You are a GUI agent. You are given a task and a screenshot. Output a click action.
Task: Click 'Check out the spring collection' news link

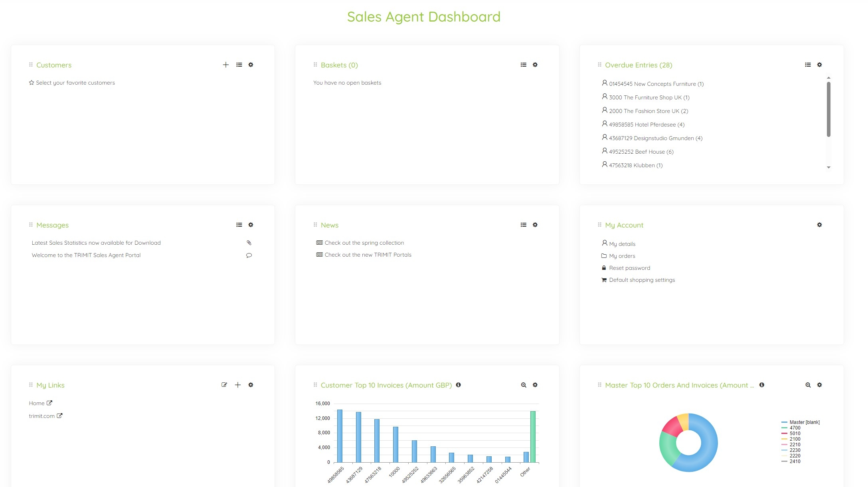pos(364,243)
